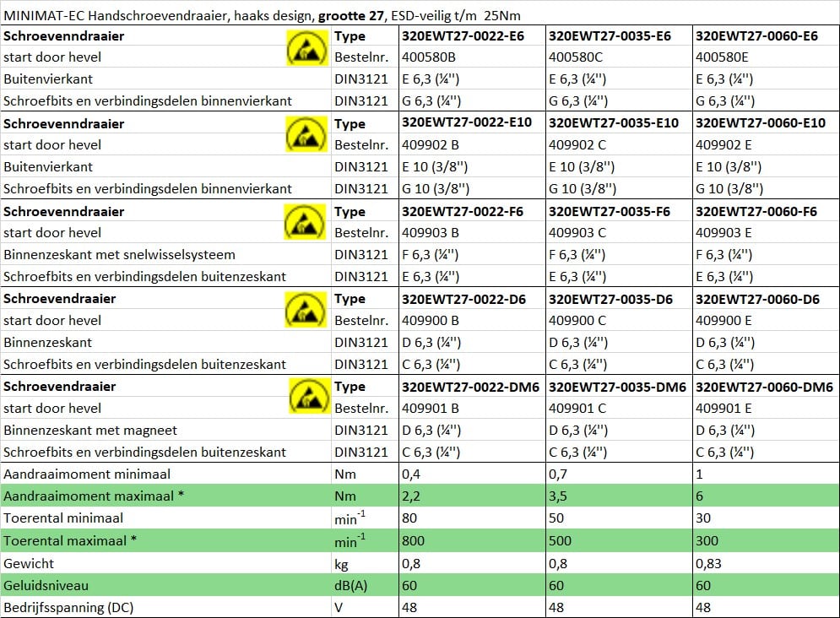Screen dimensions: 840x618
Task: Select the label Binnenzeskant met magneet
Action: coord(90,430)
